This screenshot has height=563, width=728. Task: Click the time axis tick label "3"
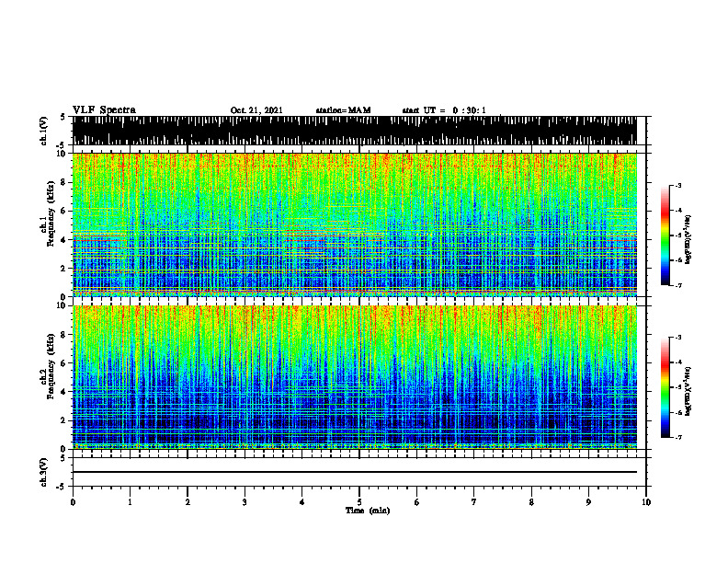click(x=245, y=502)
